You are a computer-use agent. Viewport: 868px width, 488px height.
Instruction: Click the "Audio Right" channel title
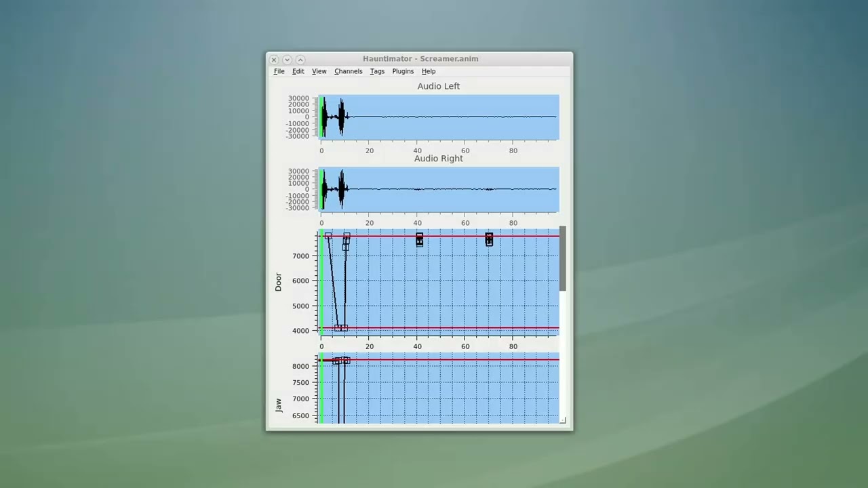tap(439, 159)
